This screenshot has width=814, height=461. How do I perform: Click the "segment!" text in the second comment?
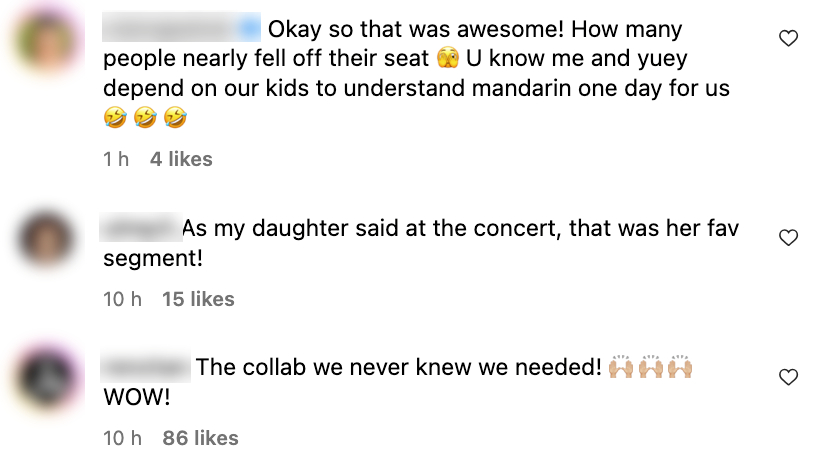153,258
